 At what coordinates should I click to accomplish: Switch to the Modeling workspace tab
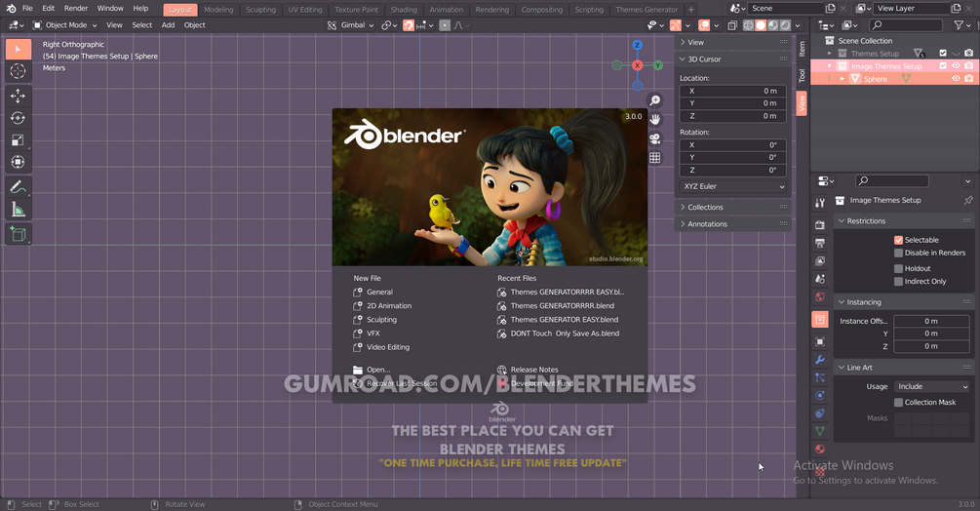(x=218, y=10)
